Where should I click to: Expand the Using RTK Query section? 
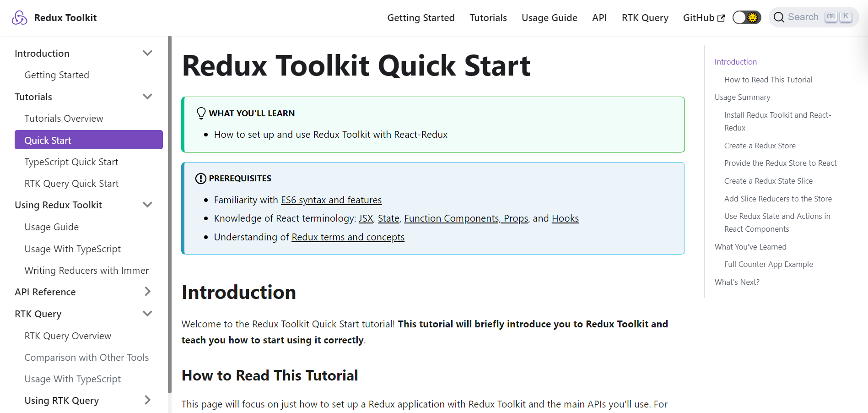coord(147,400)
